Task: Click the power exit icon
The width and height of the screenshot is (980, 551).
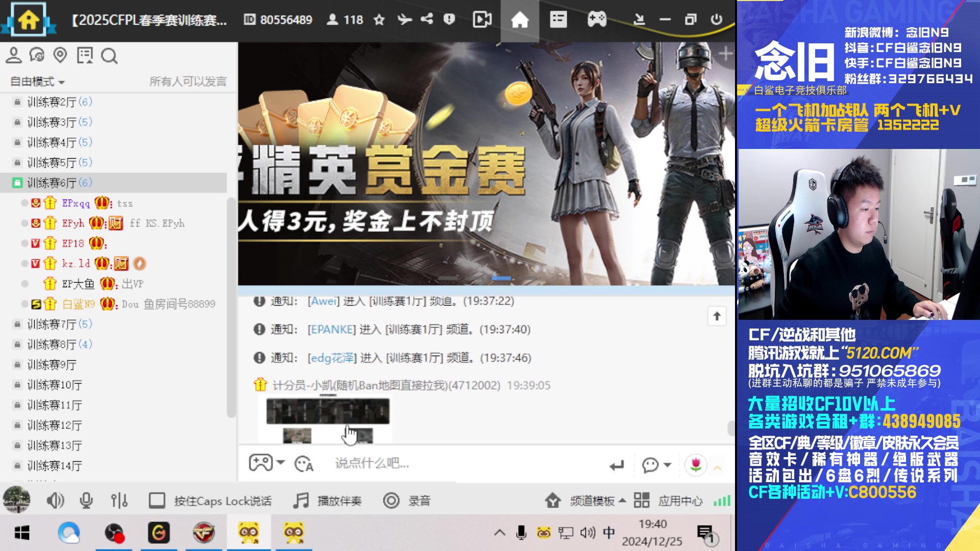Action: (x=717, y=20)
